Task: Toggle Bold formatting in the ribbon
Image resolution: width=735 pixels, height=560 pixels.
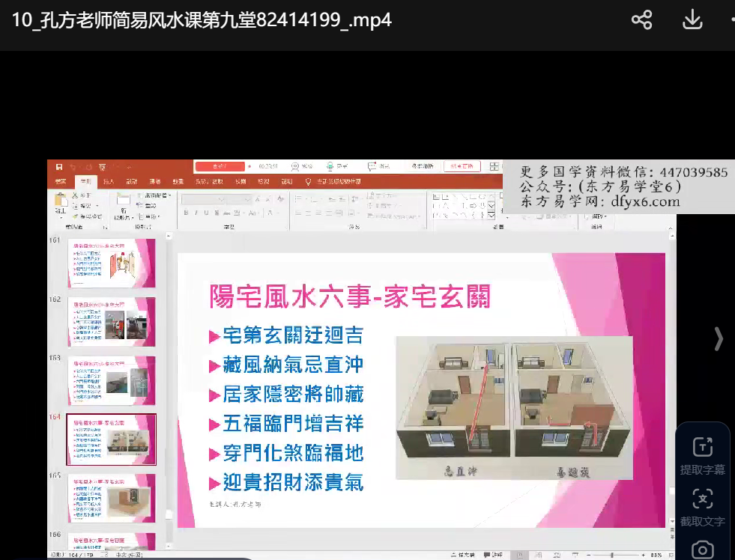Action: tap(185, 213)
